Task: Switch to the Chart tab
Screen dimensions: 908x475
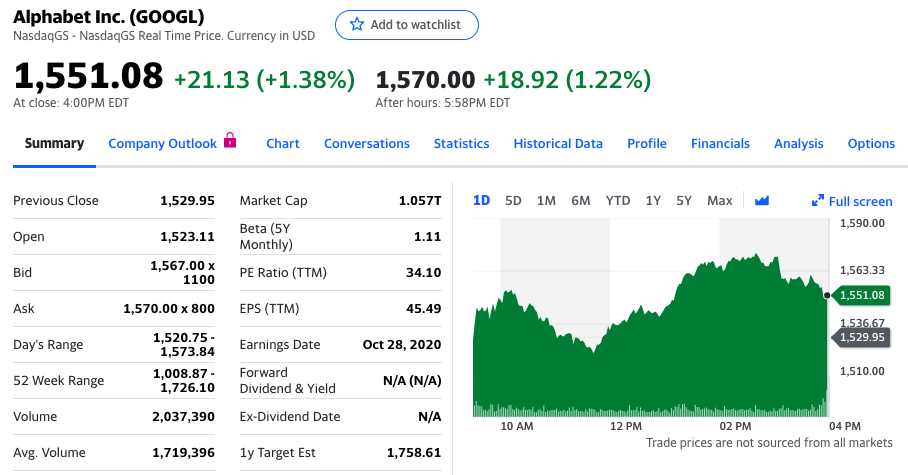Action: pos(283,144)
